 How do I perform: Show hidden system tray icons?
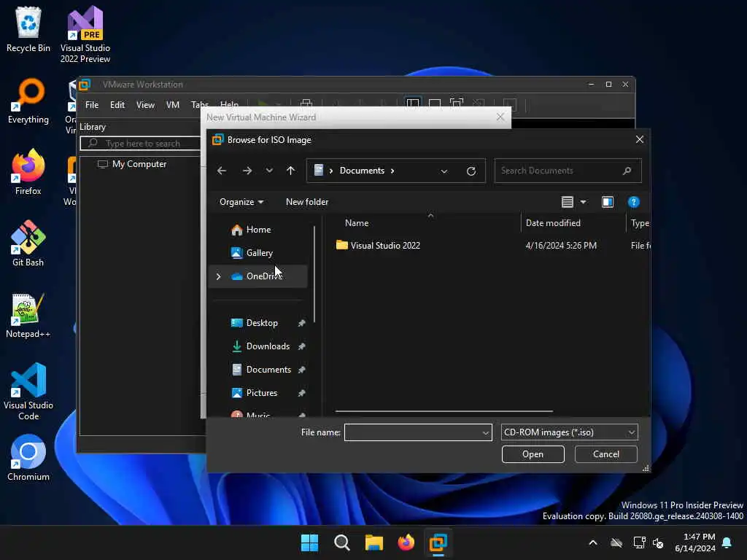(593, 542)
